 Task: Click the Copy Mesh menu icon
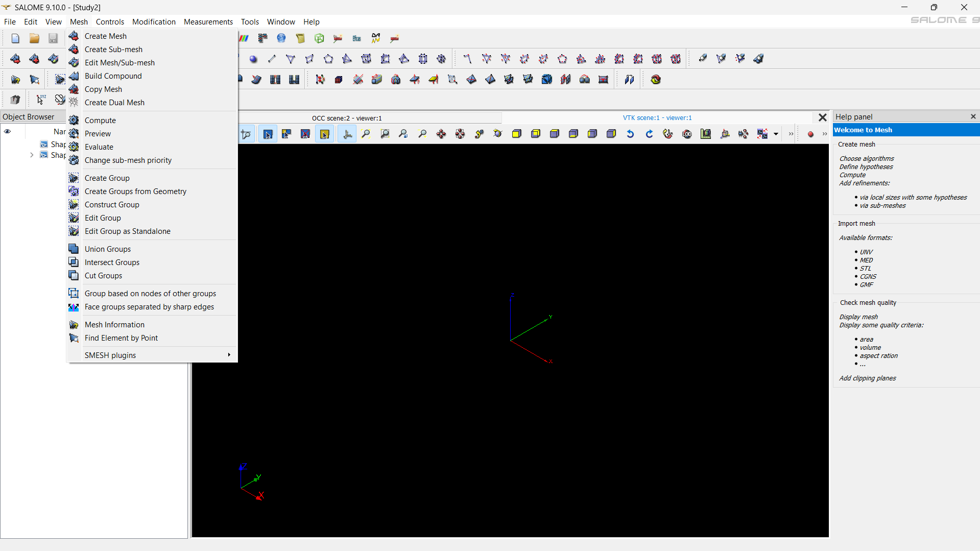point(74,89)
